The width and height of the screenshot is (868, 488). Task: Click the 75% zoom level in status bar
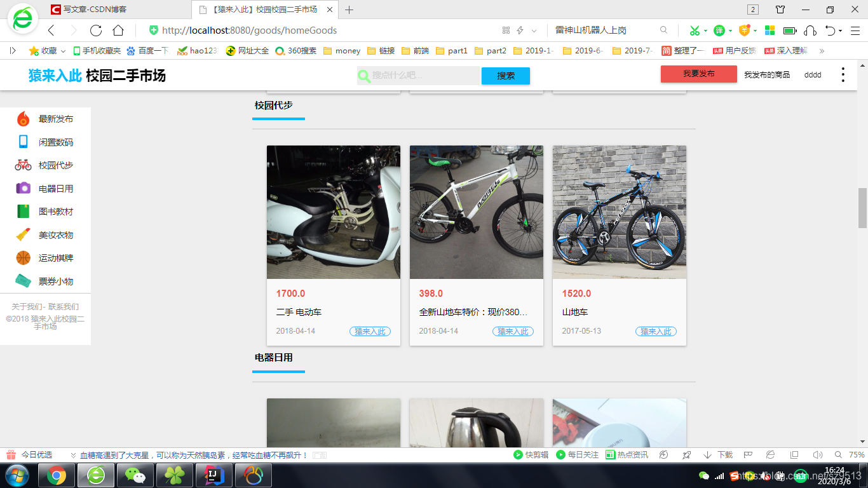tap(857, 455)
